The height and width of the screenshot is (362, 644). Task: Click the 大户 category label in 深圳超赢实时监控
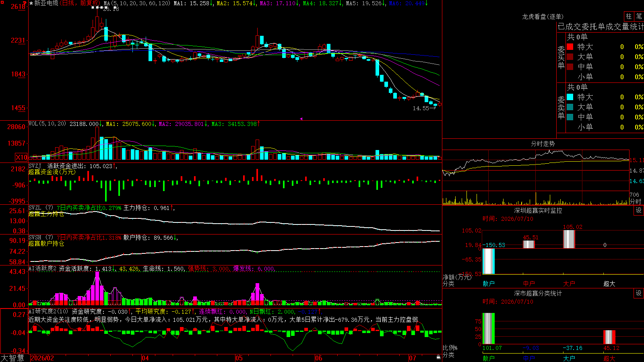(569, 284)
